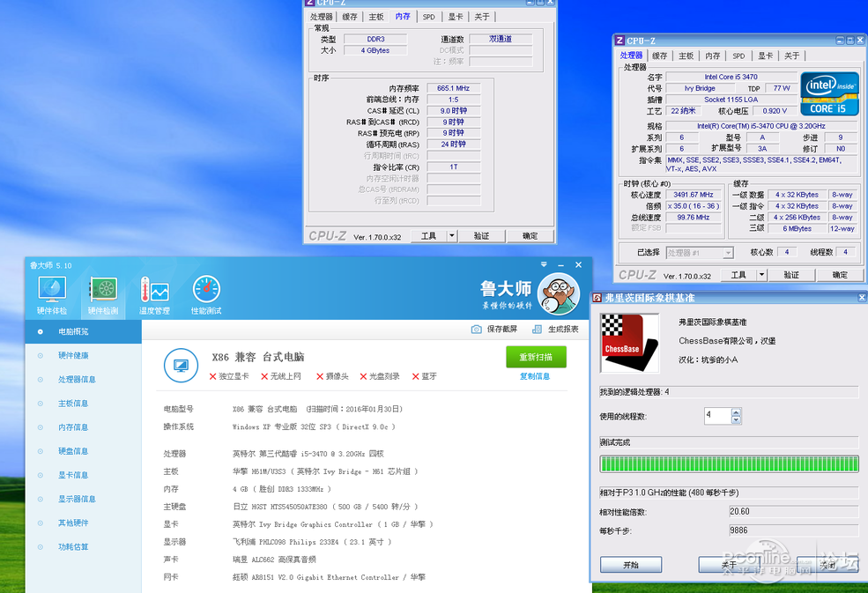Switch to SPD tab in processor CPU-Z window
The width and height of the screenshot is (868, 593).
pyautogui.click(x=738, y=56)
